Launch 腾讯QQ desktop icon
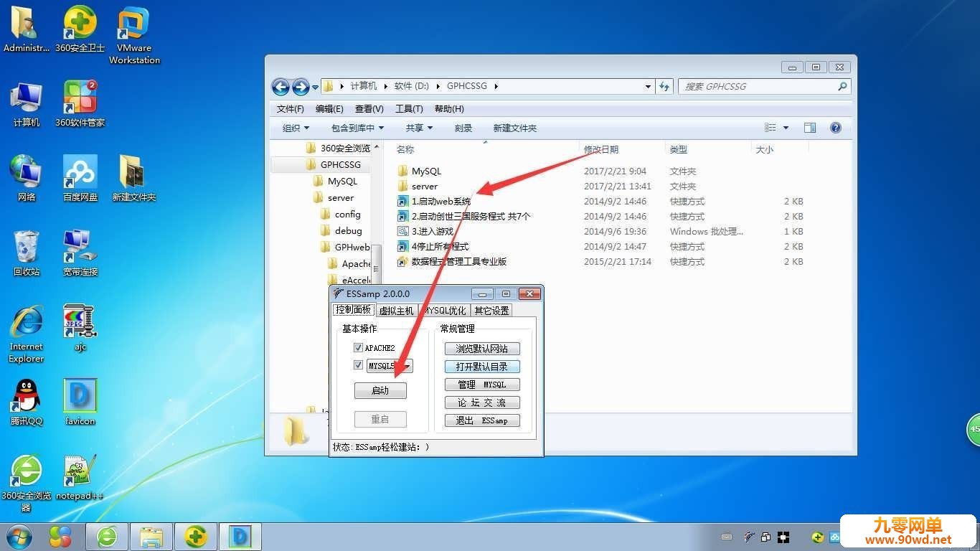 click(27, 402)
